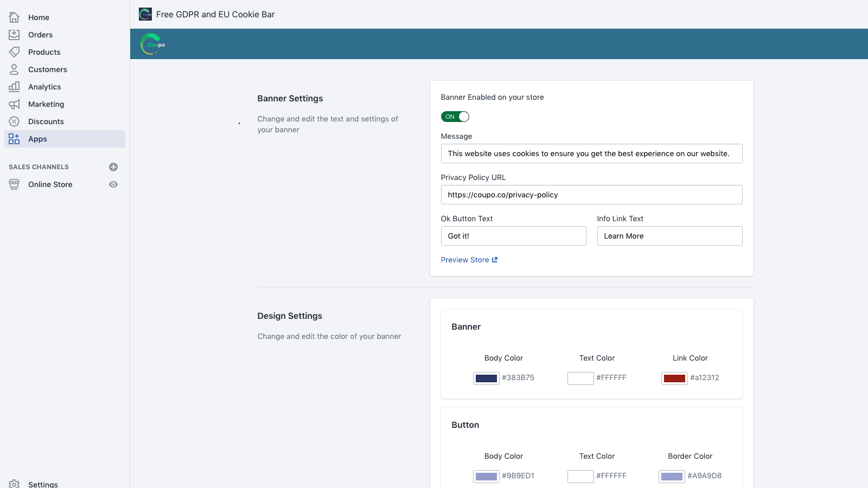The width and height of the screenshot is (868, 488).
Task: Open the Apps grid icon
Action: [14, 138]
